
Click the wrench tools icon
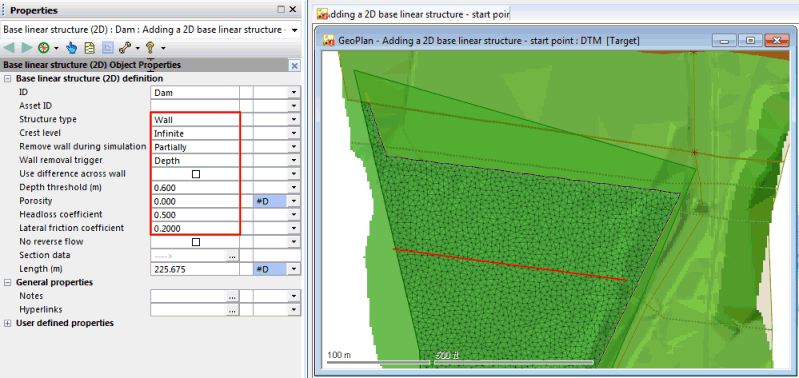[125, 48]
